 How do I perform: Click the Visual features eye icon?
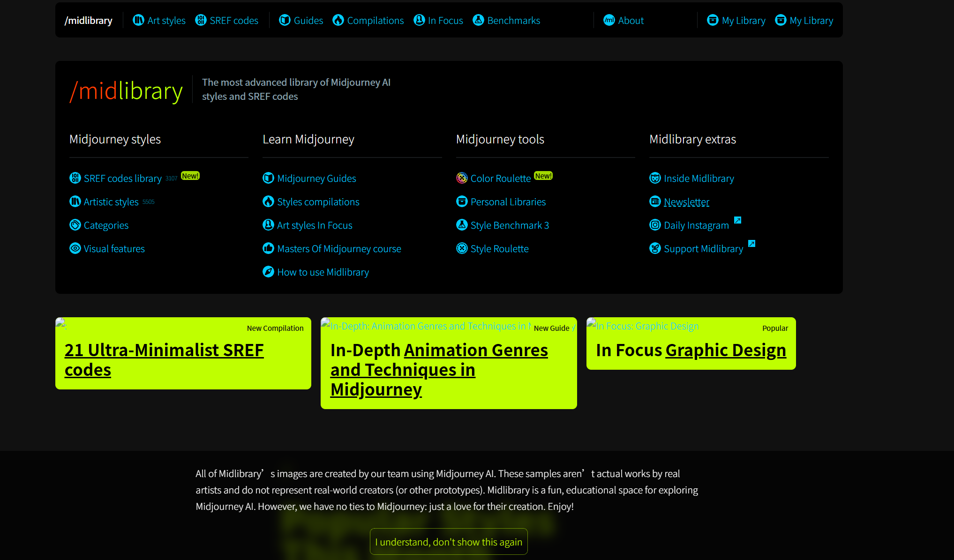[75, 248]
